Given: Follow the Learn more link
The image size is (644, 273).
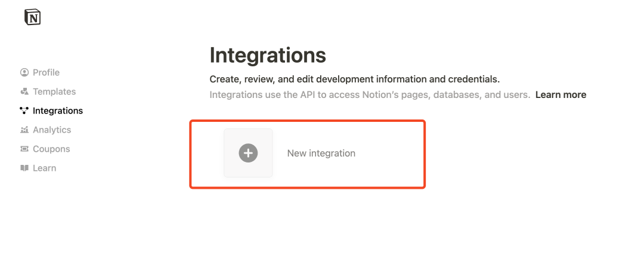Looking at the screenshot, I should 561,95.
